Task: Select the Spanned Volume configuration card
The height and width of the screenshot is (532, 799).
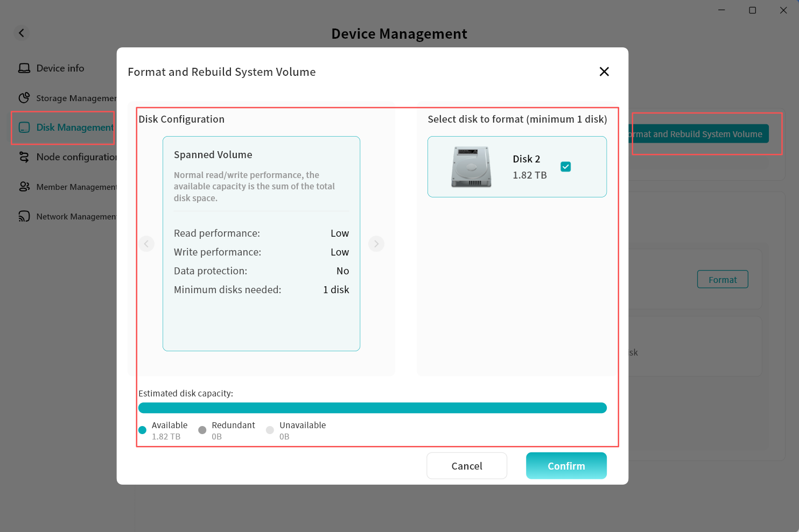Action: [x=261, y=243]
